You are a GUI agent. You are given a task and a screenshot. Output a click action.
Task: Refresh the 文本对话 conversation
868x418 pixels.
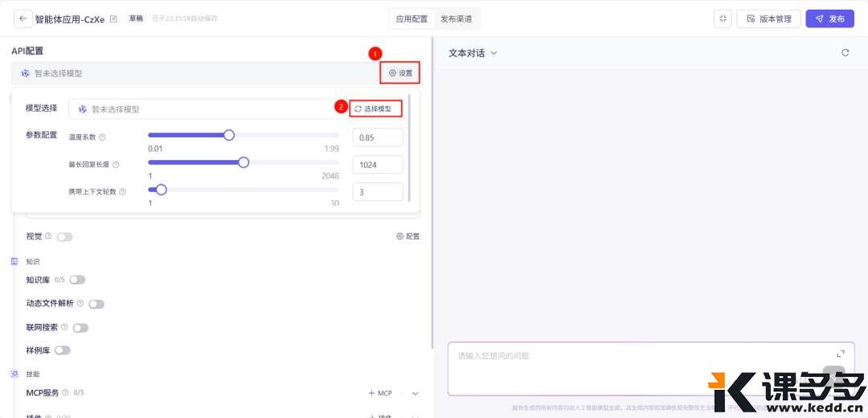coord(845,53)
